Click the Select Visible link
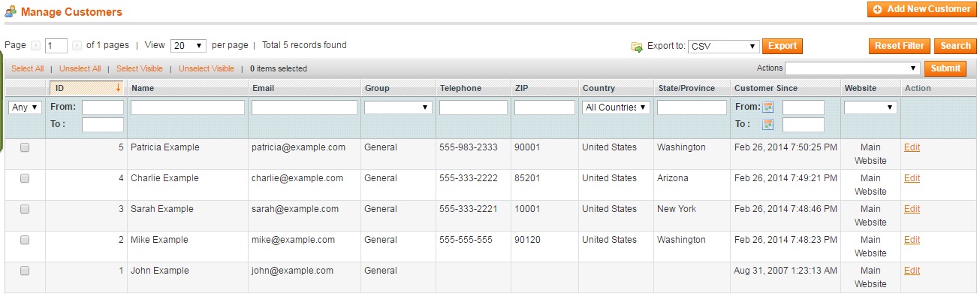The width and height of the screenshot is (980, 300). pos(140,68)
